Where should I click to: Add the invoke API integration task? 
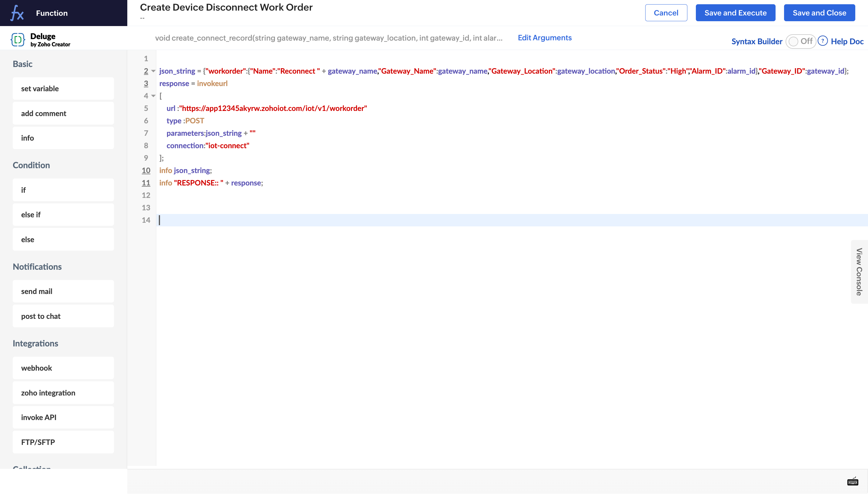pos(63,417)
